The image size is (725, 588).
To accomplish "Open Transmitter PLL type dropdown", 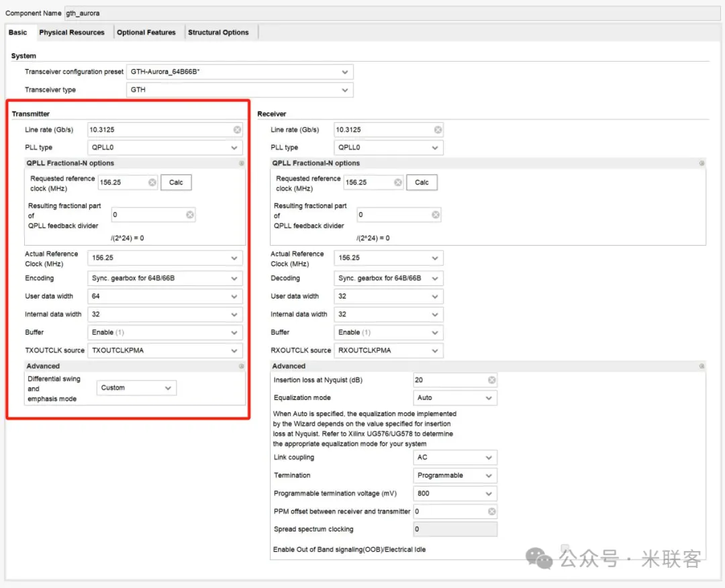I will point(164,148).
